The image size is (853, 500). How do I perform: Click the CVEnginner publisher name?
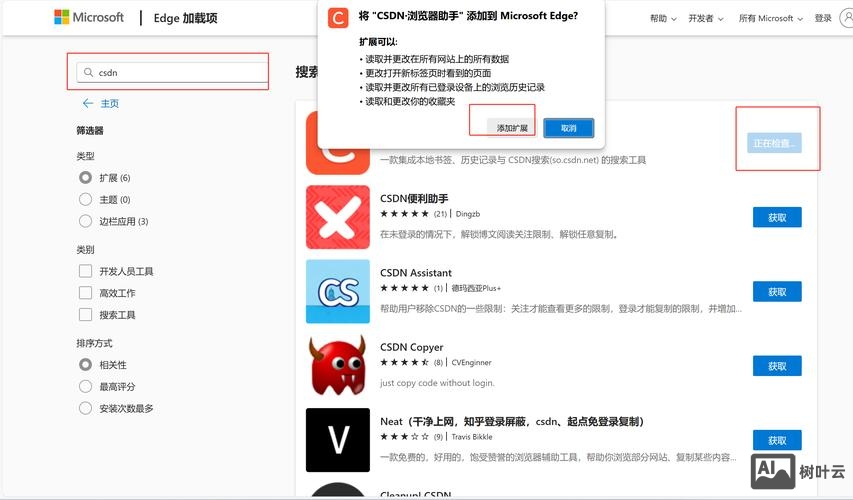tap(471, 362)
